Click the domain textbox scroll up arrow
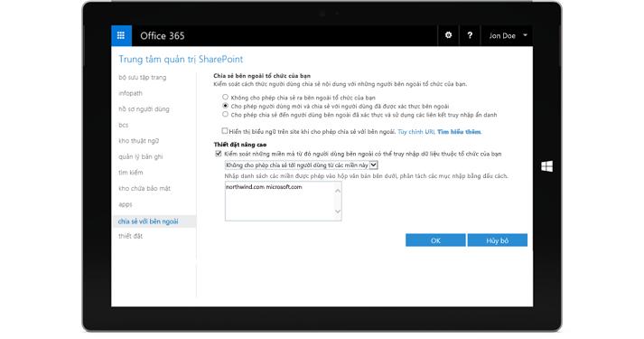This screenshot has height=339, width=644. click(x=338, y=191)
